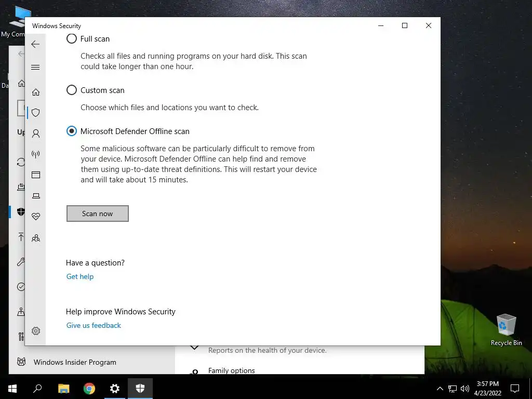This screenshot has height=399, width=532.
Task: Open the Windows Security hamburger navigation menu
Action: click(35, 67)
